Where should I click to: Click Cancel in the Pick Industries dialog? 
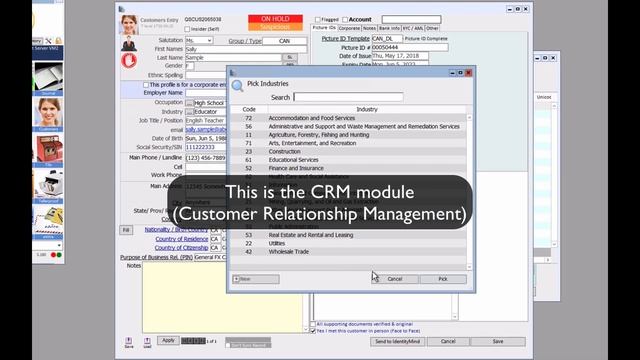395,279
